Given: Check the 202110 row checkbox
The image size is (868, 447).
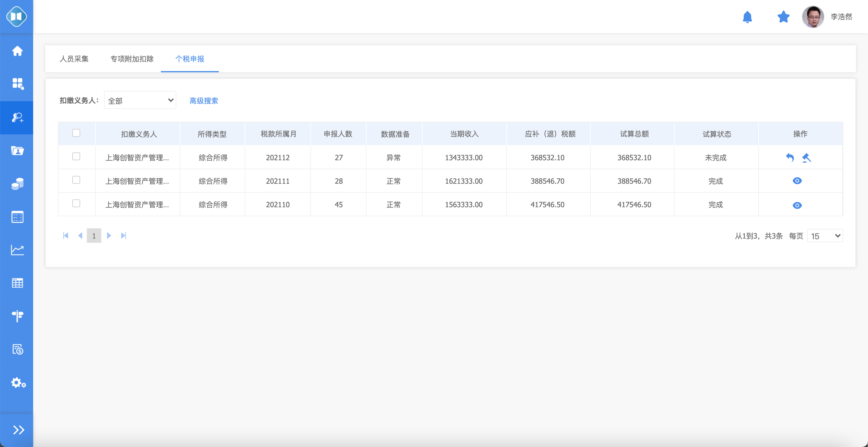Looking at the screenshot, I should (76, 203).
